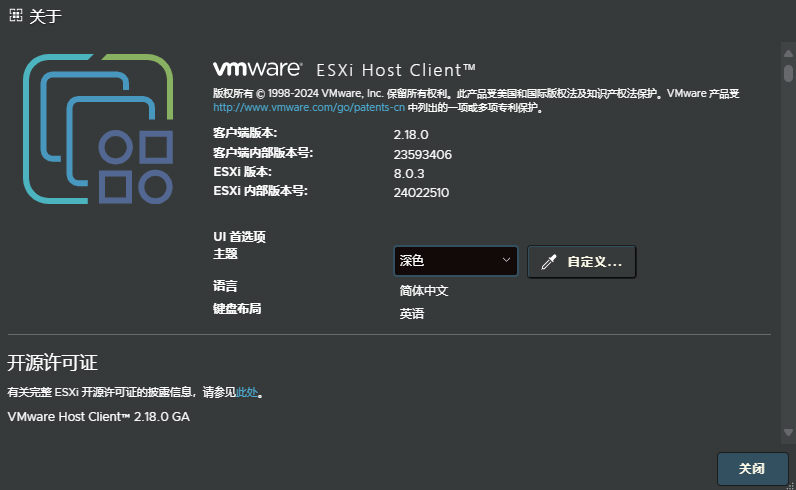Viewport: 796px width, 490px height.
Task: Open the vmware.com patents-cn link
Action: (x=309, y=108)
